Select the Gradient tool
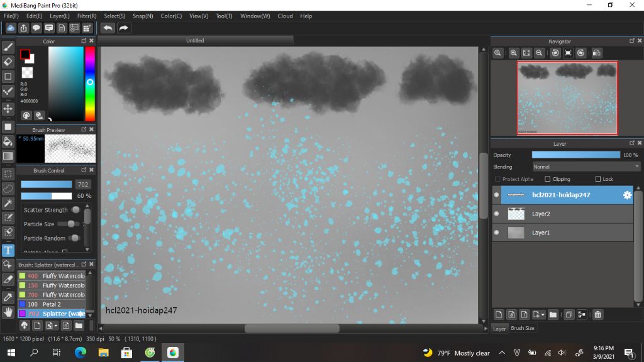Viewport: 644px width, 362px height. click(x=8, y=156)
